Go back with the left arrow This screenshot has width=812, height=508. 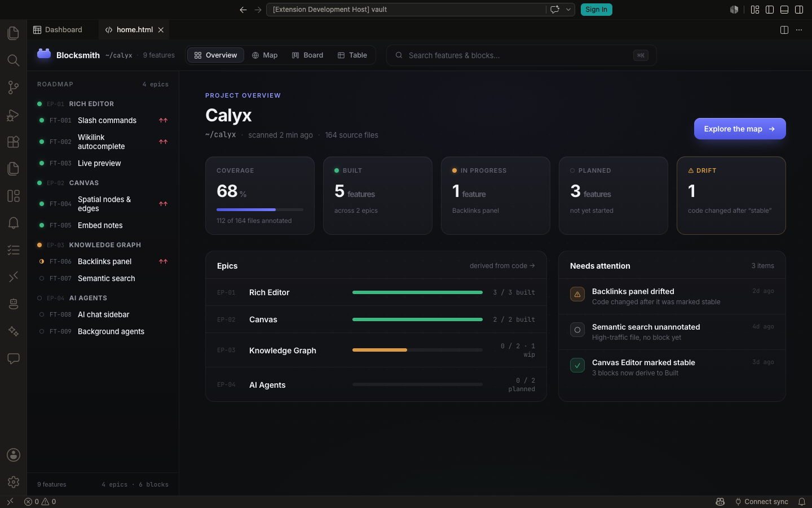243,10
